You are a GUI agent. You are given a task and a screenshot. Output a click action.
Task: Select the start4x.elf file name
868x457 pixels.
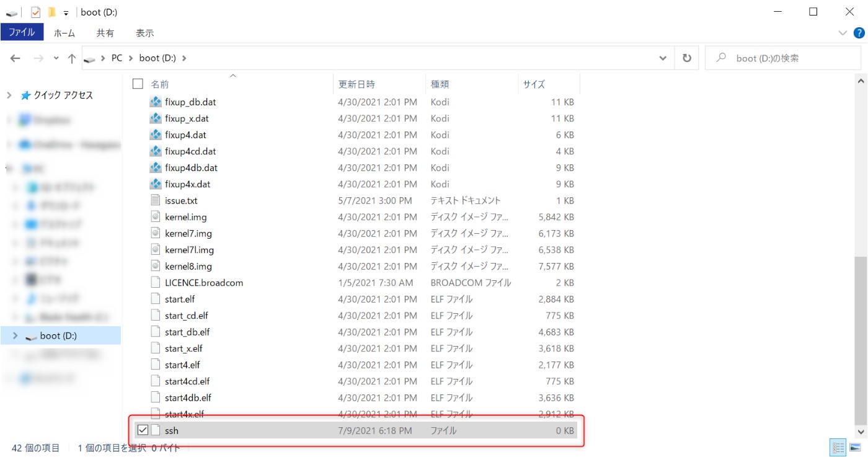(184, 414)
